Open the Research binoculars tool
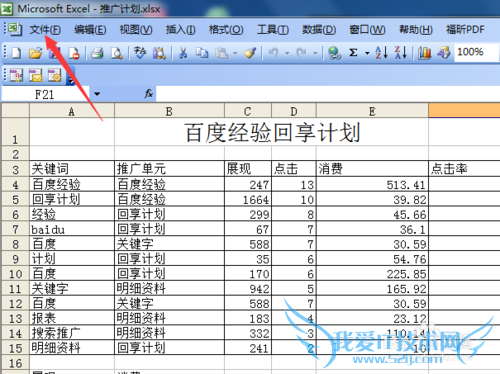Screen dimensions: 500x374 click(159, 53)
